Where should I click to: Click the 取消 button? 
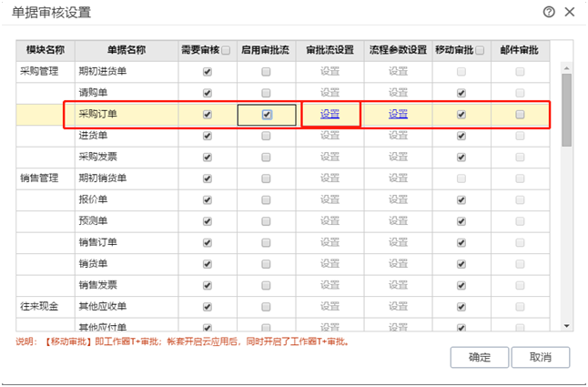[x=540, y=357]
